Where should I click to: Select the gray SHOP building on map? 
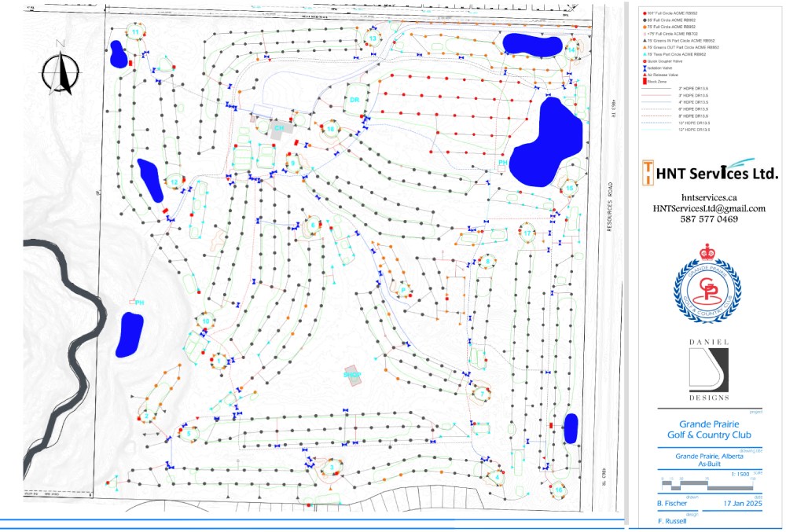tap(353, 374)
